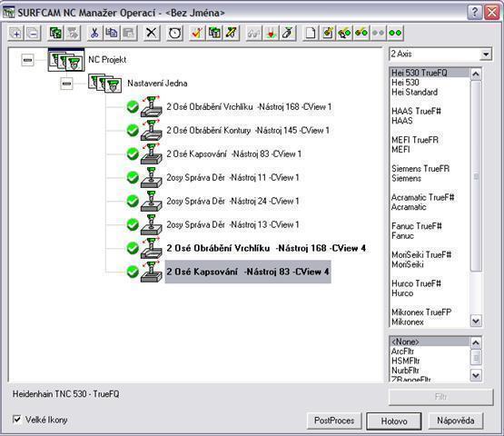Click the blank page New icon
Screen dimensions: 504x436
[311, 33]
